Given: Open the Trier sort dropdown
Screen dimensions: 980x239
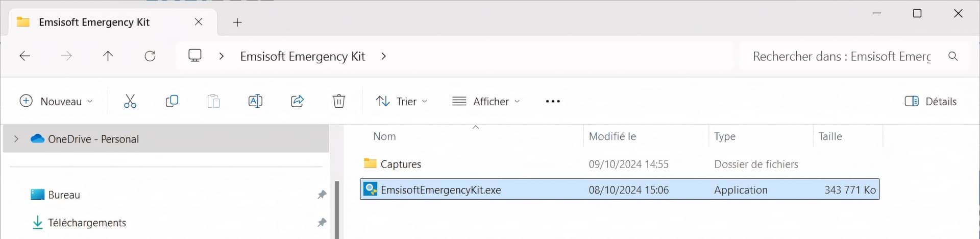Looking at the screenshot, I should [402, 101].
